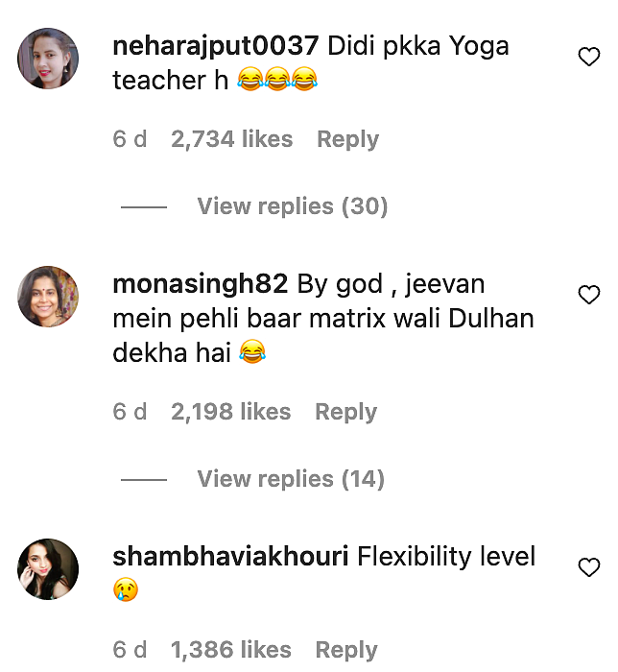
Task: Click the 6 d timestamp under the Yoga comment
Action: pos(130,139)
